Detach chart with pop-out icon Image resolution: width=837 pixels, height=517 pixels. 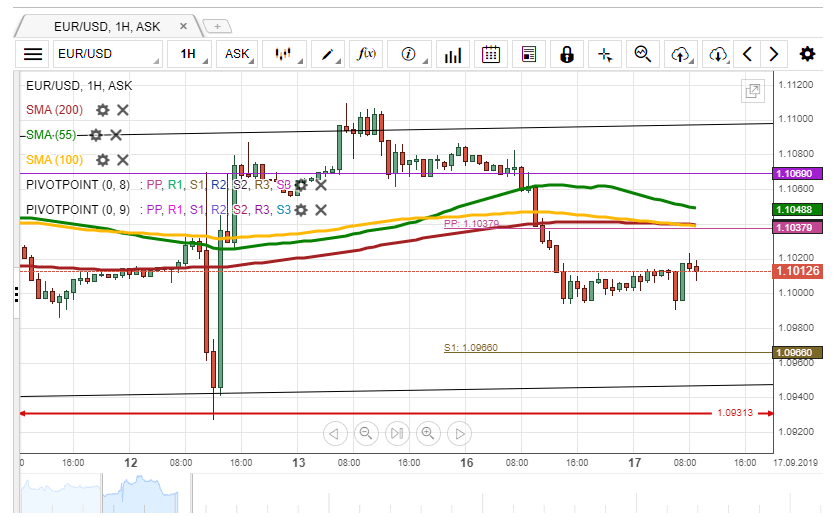tap(753, 91)
